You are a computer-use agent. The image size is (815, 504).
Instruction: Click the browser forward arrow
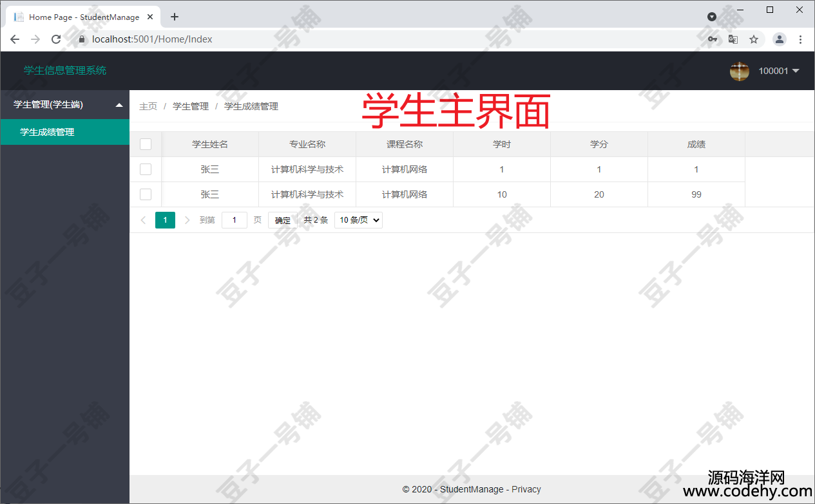[x=35, y=39]
